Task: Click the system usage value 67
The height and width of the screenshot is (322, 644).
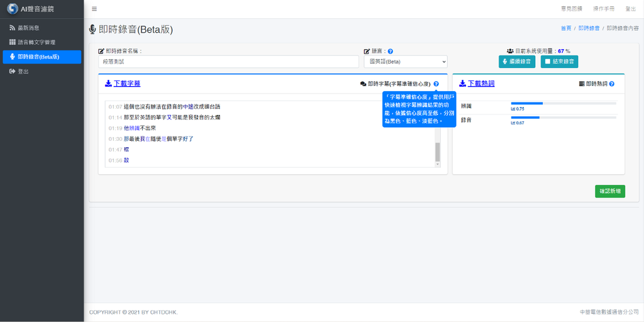Action: point(560,52)
